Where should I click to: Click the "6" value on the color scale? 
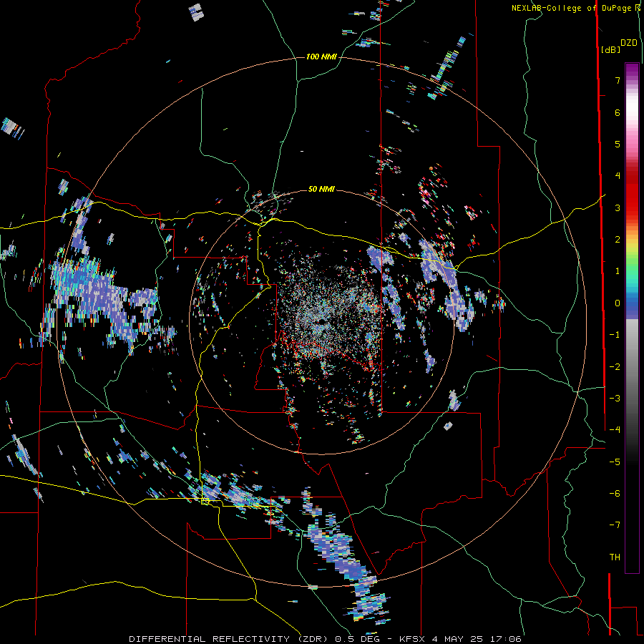pyautogui.click(x=618, y=112)
